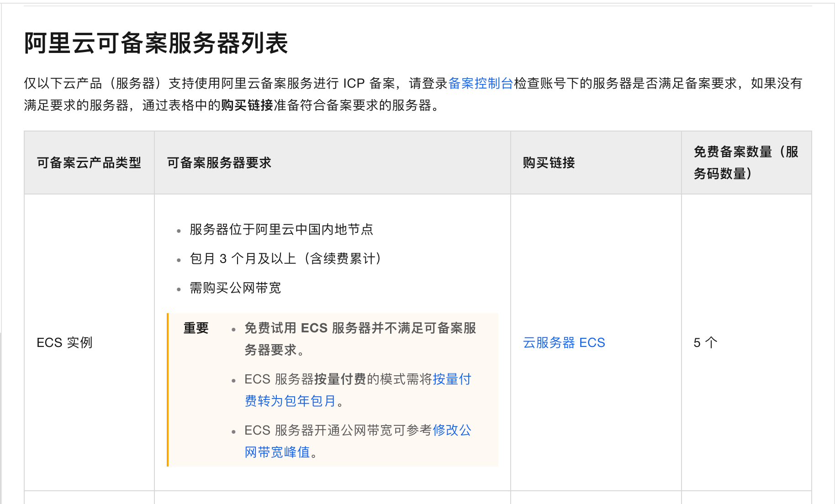The width and height of the screenshot is (835, 504).
Task: Open the 备案控制台 link
Action: (481, 83)
